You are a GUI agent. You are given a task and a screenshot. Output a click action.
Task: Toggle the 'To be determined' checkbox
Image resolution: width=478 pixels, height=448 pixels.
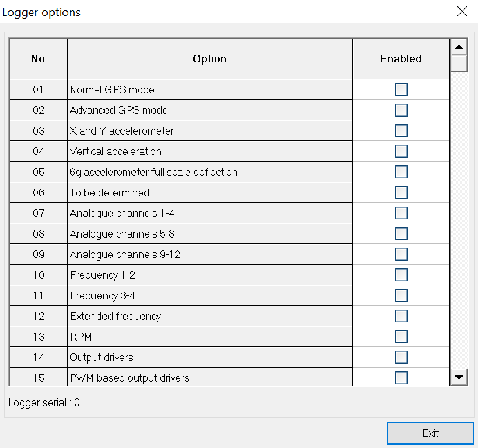pos(401,192)
